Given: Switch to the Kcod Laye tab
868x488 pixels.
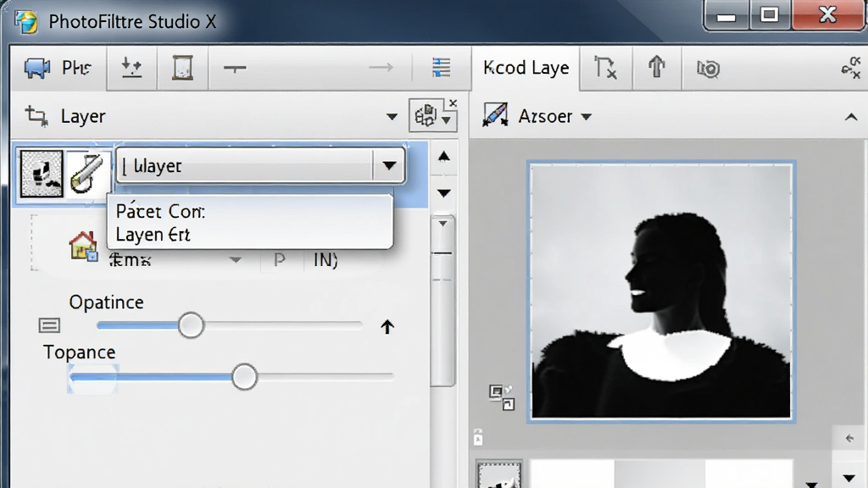Looking at the screenshot, I should [526, 68].
